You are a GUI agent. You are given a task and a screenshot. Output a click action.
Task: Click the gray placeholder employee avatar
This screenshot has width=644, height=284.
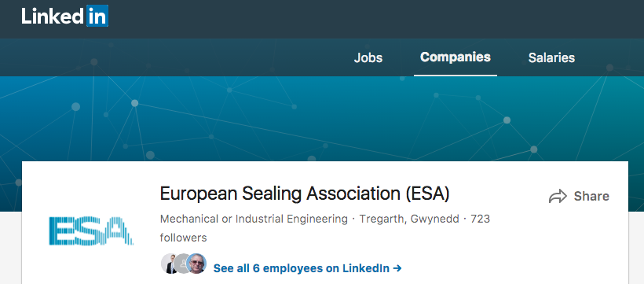(x=182, y=264)
